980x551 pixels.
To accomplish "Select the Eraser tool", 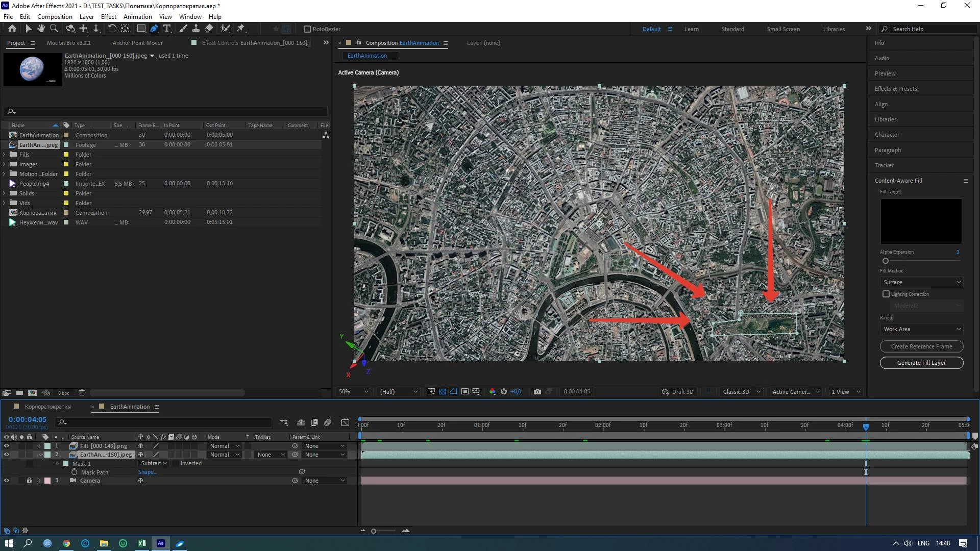I will (x=209, y=29).
